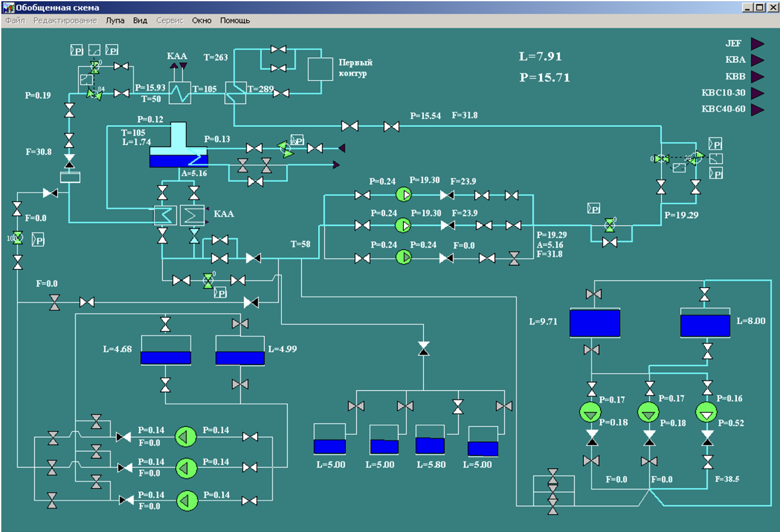Click the right pump with P=0.52
Screen dimensions: 780x532
point(706,414)
